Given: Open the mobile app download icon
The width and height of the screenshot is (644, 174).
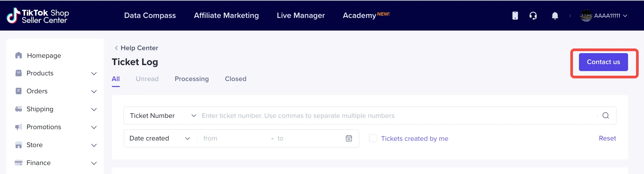Looking at the screenshot, I should click(x=515, y=16).
